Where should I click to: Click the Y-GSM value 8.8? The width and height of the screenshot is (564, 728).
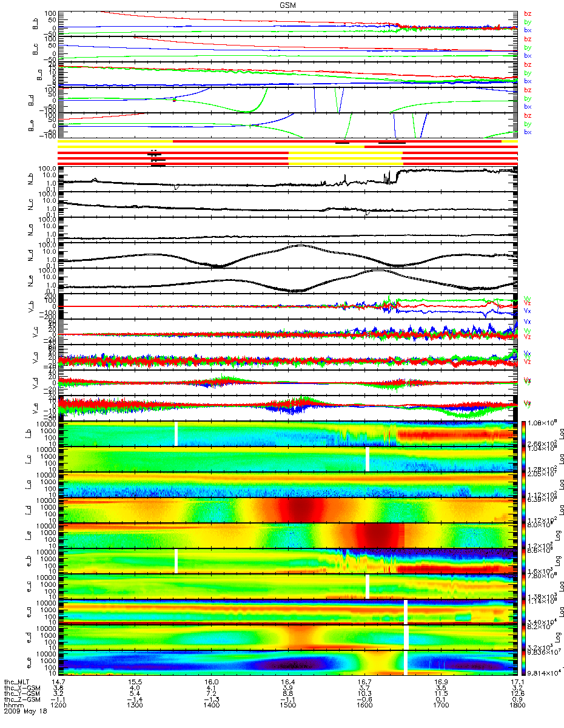pyautogui.click(x=287, y=694)
